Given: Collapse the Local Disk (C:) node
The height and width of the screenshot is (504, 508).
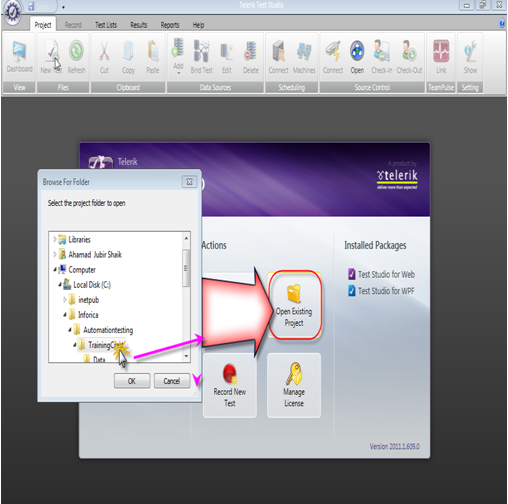Looking at the screenshot, I should [60, 284].
